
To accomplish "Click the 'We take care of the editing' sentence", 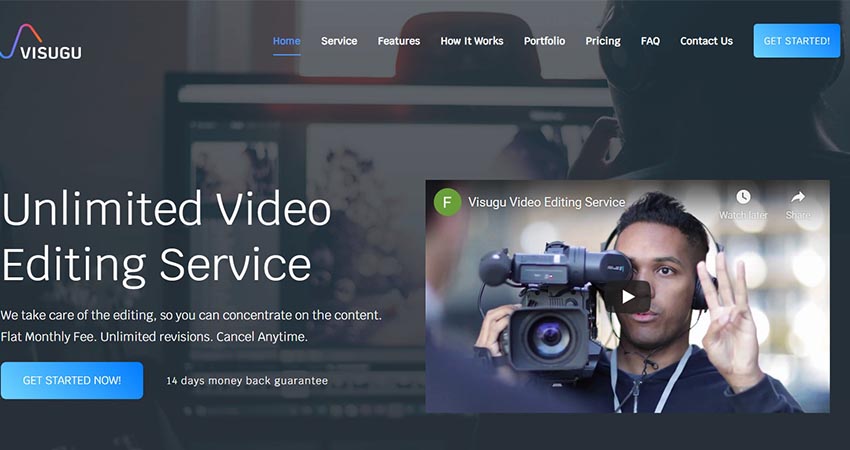I will point(191,315).
